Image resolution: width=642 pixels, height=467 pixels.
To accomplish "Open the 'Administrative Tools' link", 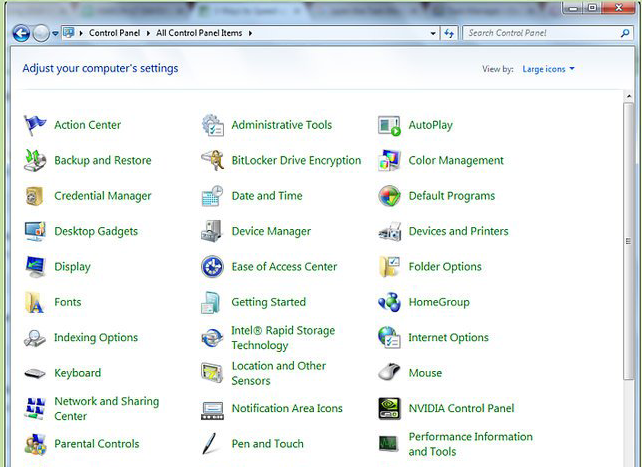I will [x=282, y=125].
